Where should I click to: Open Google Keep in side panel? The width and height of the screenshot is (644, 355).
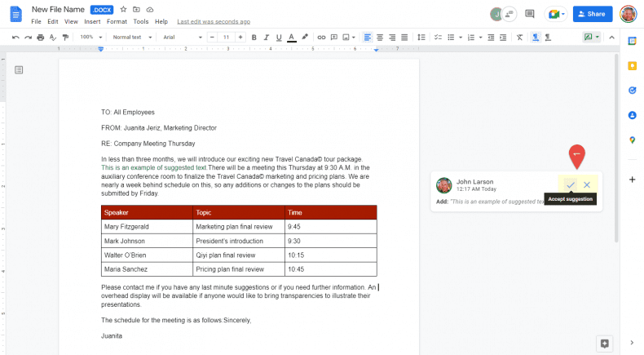[x=632, y=65]
